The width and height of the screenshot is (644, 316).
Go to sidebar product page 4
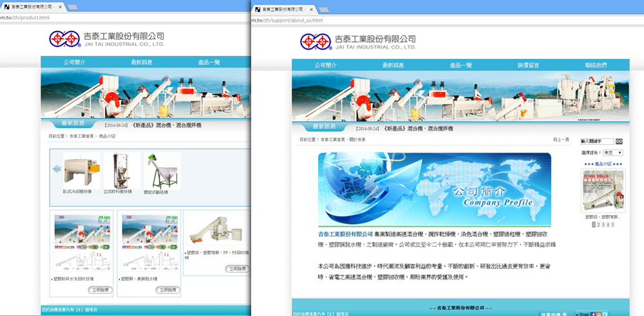point(608,225)
